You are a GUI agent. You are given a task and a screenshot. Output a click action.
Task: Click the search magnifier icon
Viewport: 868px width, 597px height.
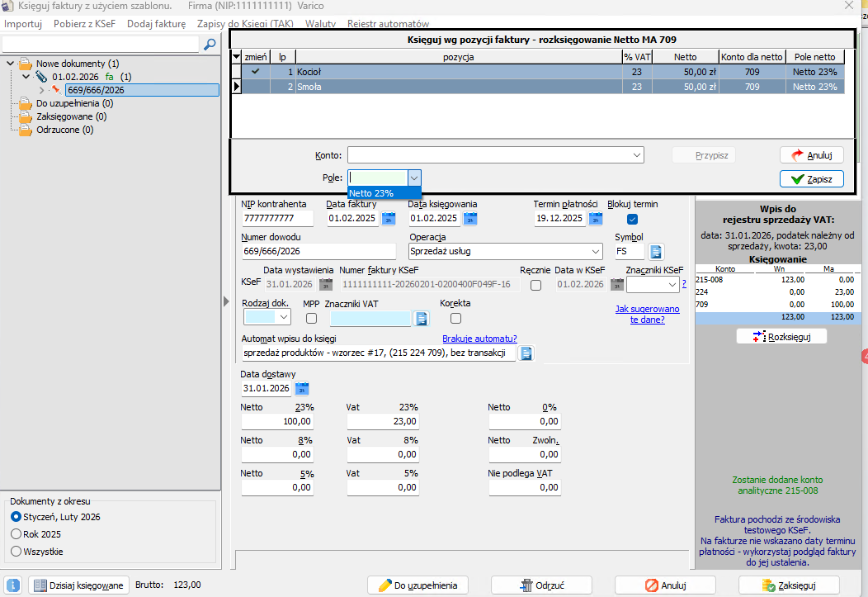210,44
